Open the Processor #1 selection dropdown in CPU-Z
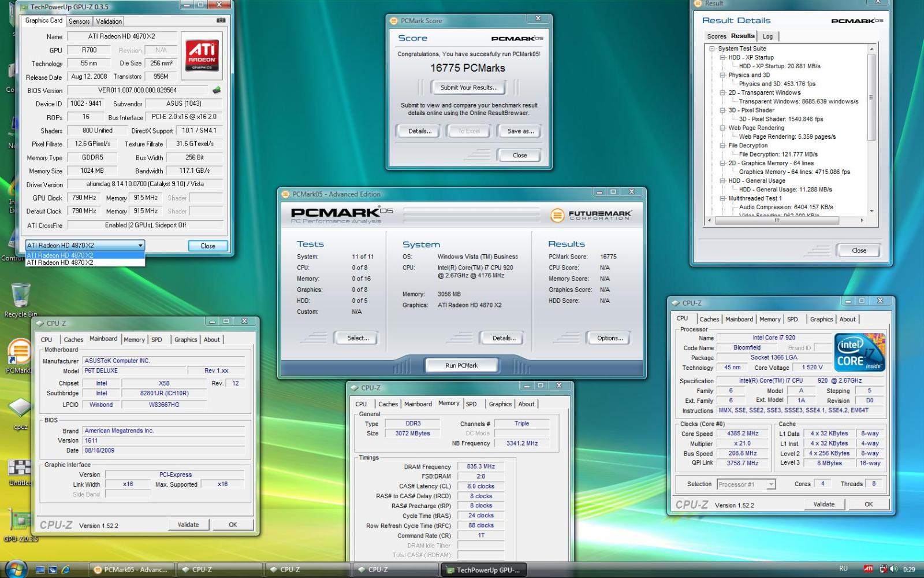 (770, 484)
